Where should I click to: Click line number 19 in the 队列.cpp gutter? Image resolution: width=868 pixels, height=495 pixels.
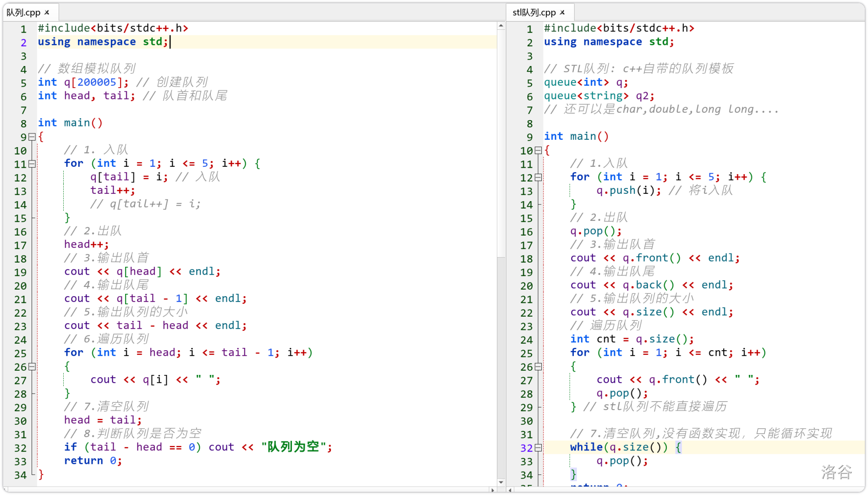pos(21,272)
